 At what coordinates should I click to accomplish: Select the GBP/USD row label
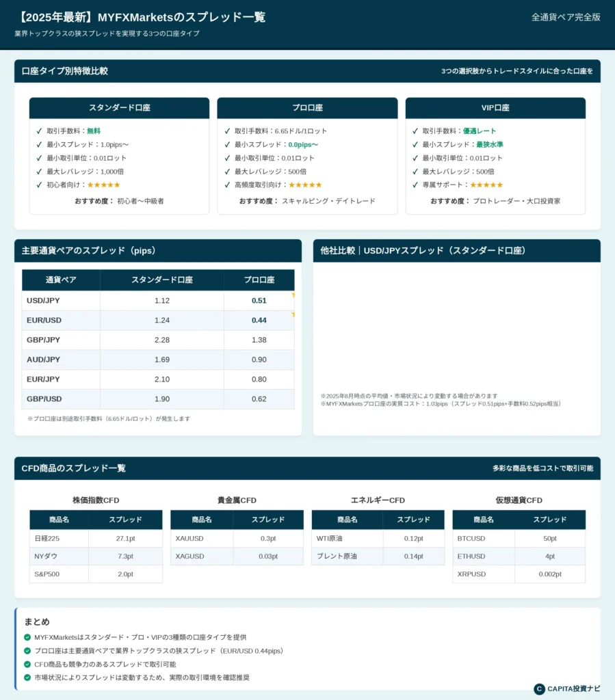[44, 399]
